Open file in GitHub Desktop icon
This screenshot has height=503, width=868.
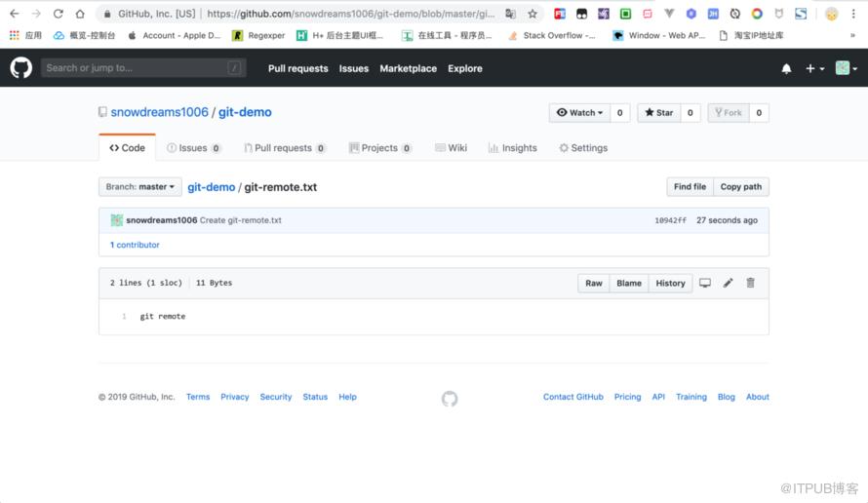coord(705,283)
